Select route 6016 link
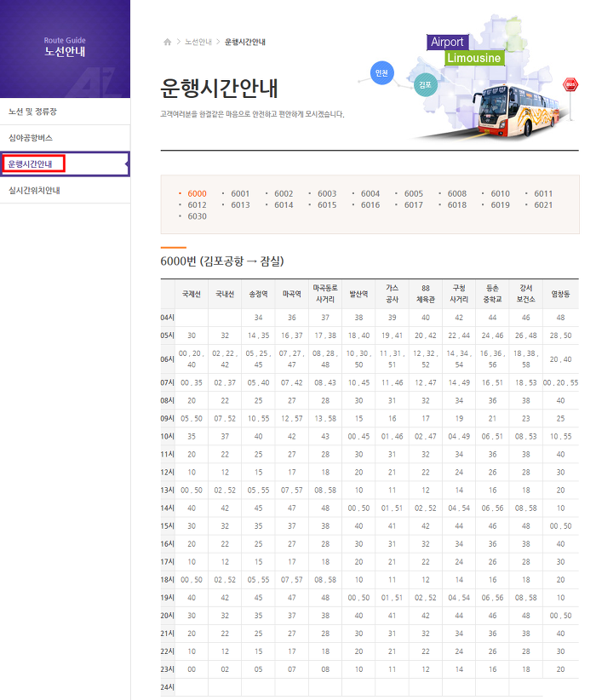The height and width of the screenshot is (700, 596). pos(370,205)
